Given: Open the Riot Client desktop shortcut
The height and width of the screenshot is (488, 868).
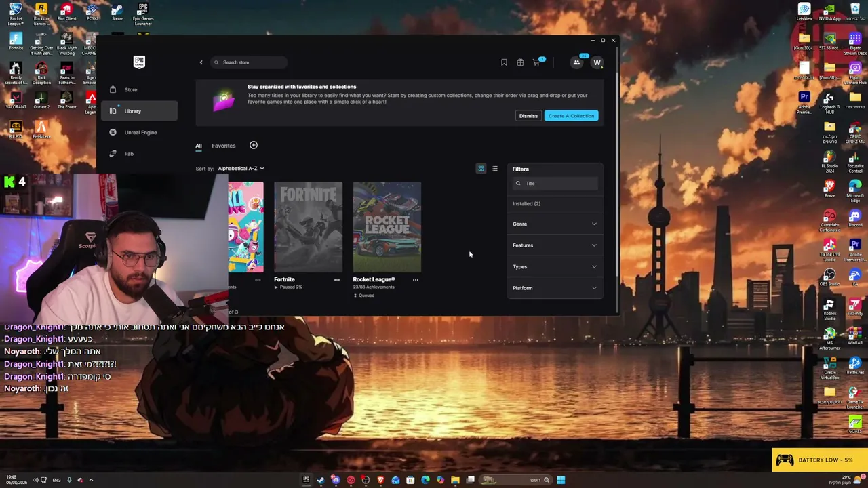Looking at the screenshot, I should [x=66, y=12].
